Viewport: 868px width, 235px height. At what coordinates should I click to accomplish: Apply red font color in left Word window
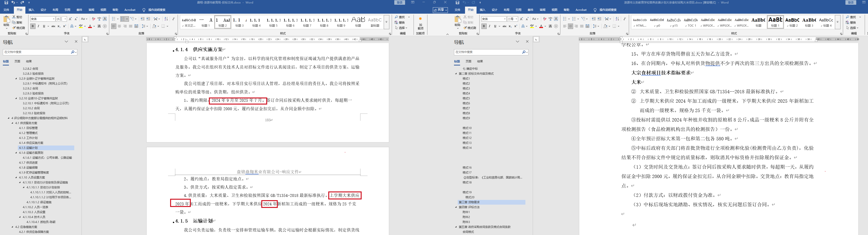pyautogui.click(x=90, y=26)
